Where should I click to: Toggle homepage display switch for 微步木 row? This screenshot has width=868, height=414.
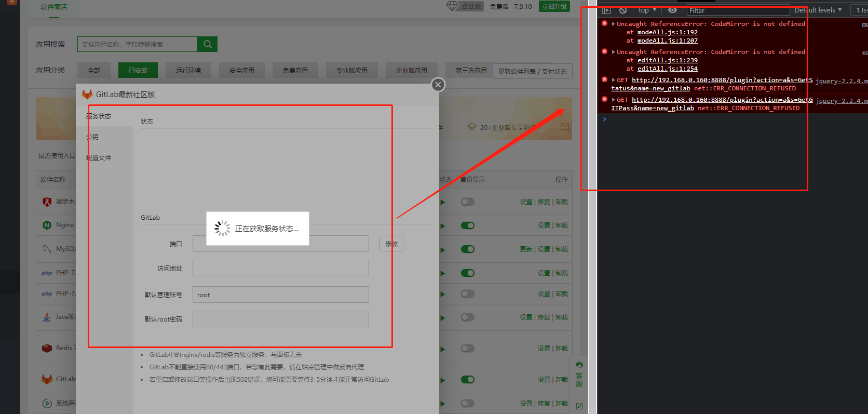pyautogui.click(x=468, y=202)
